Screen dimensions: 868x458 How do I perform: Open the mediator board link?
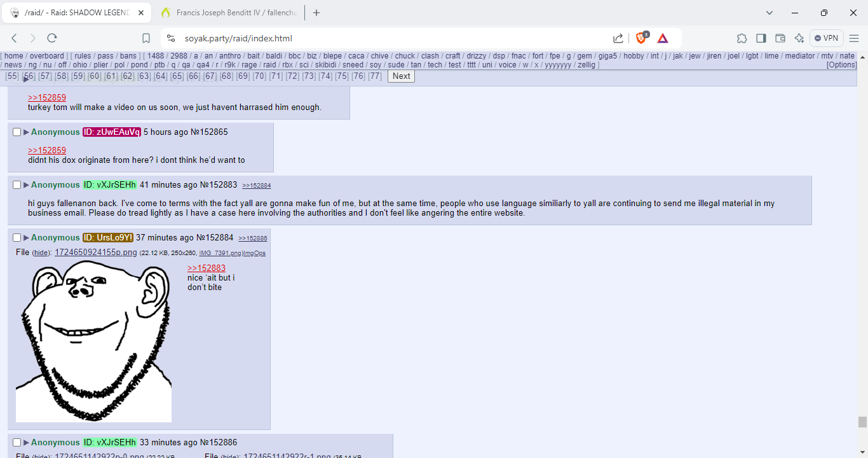pos(799,56)
